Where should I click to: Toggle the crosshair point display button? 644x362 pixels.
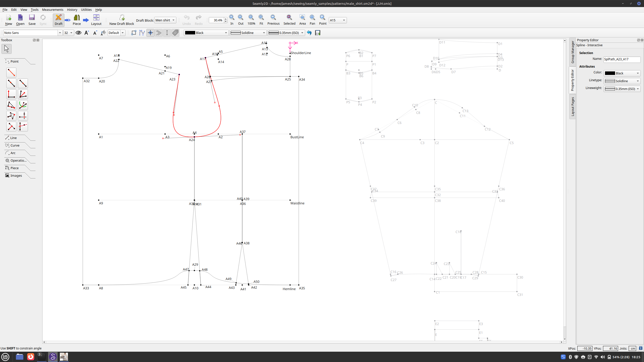[150, 33]
